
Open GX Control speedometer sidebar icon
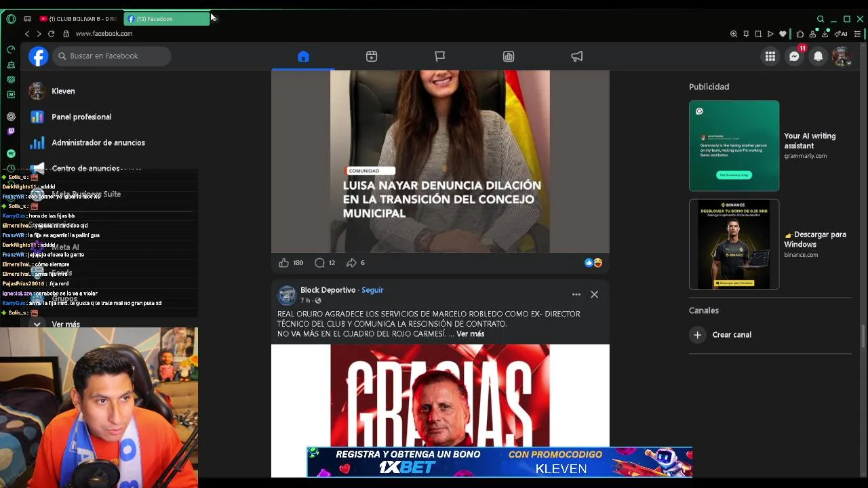11,49
